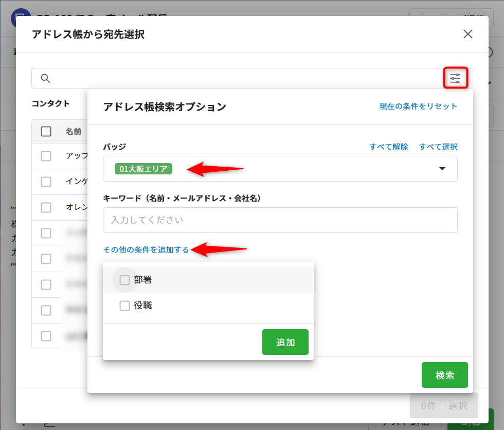Focus the キーワード input field
Viewport: 504px width, 430px height.
point(280,220)
